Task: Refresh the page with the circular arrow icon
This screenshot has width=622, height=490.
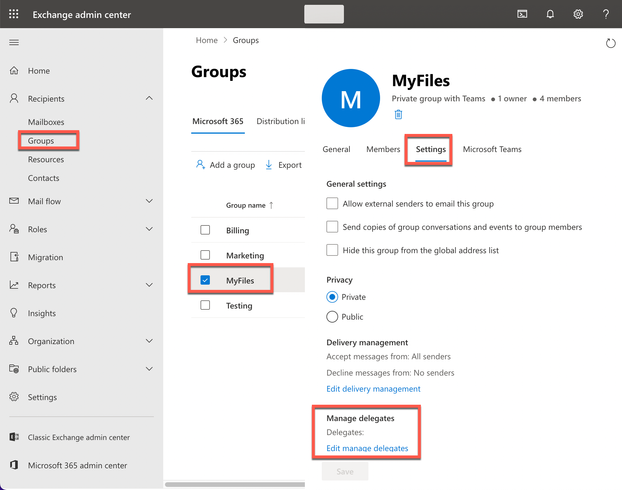Action: point(611,43)
